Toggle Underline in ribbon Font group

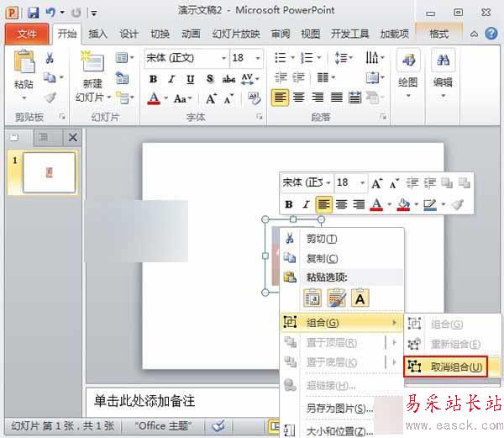click(191, 79)
